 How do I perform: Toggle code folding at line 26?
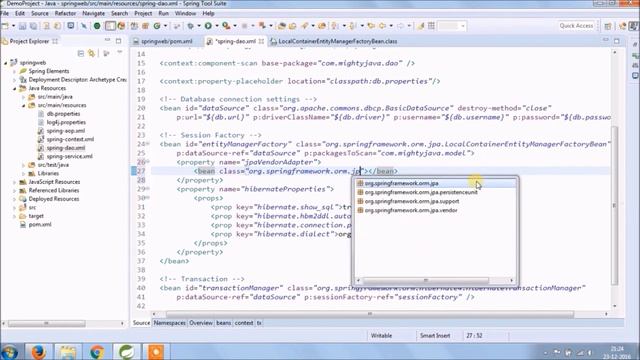click(147, 162)
